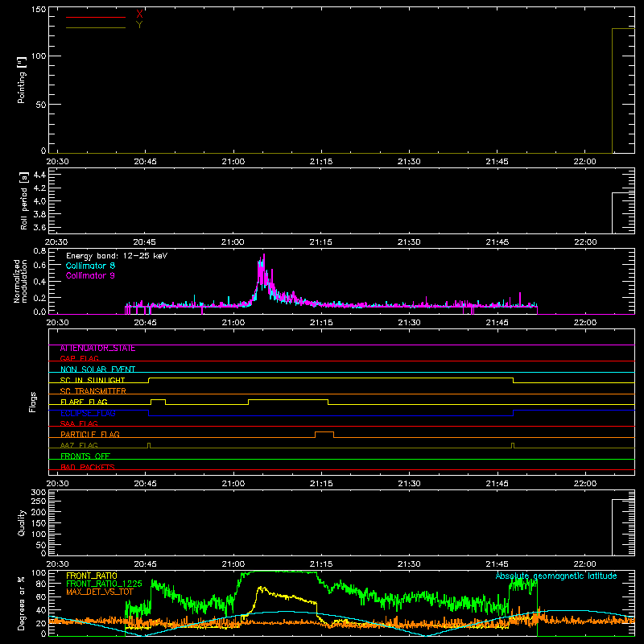Click the 4.0 tick on Roll period axis
This screenshot has width=644, height=644.
pos(39,201)
